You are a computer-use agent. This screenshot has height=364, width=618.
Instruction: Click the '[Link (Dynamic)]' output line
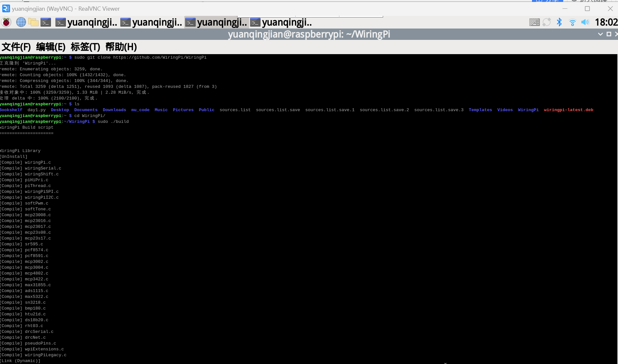coord(20,361)
